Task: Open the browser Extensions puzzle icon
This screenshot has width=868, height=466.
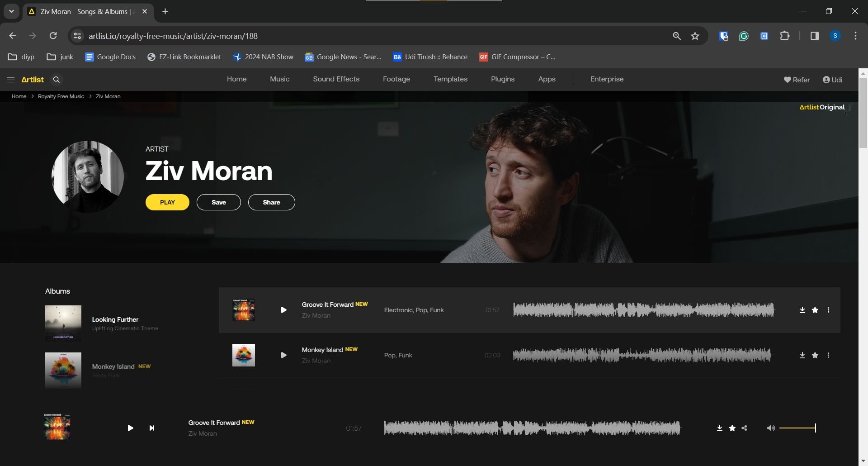Action: (785, 36)
